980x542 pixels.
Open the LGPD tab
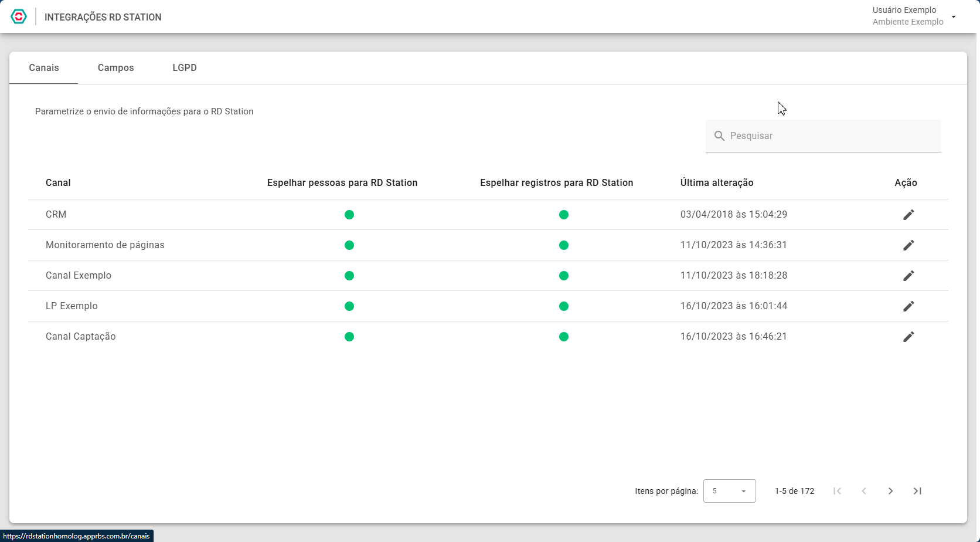point(185,68)
